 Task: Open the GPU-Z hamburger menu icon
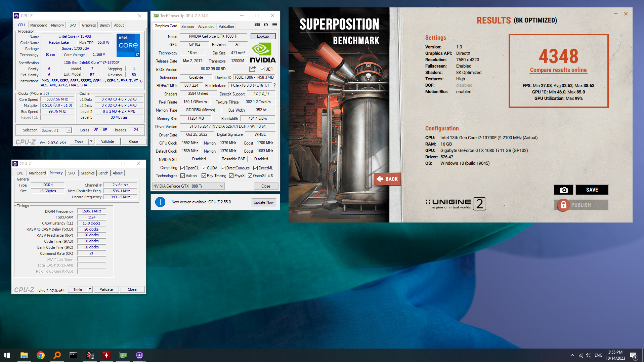274,25
